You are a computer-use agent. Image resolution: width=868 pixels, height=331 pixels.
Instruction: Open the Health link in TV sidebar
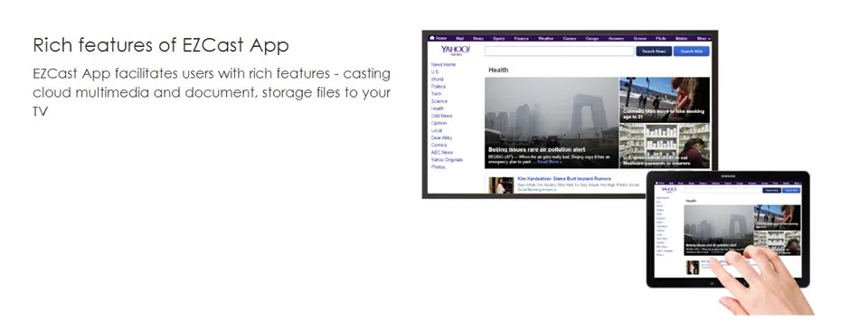pyautogui.click(x=438, y=109)
